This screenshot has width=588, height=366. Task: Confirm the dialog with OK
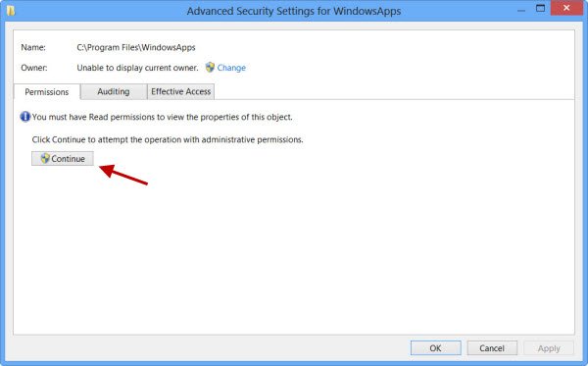tap(436, 348)
